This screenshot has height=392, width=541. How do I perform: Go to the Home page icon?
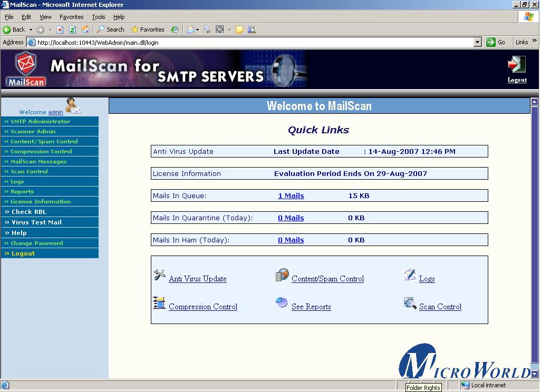click(x=85, y=30)
